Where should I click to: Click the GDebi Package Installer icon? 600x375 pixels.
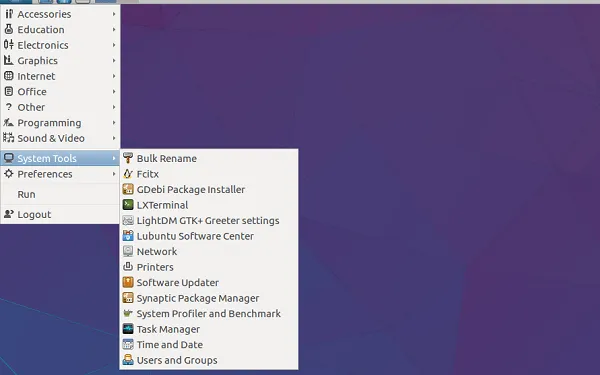click(x=128, y=189)
